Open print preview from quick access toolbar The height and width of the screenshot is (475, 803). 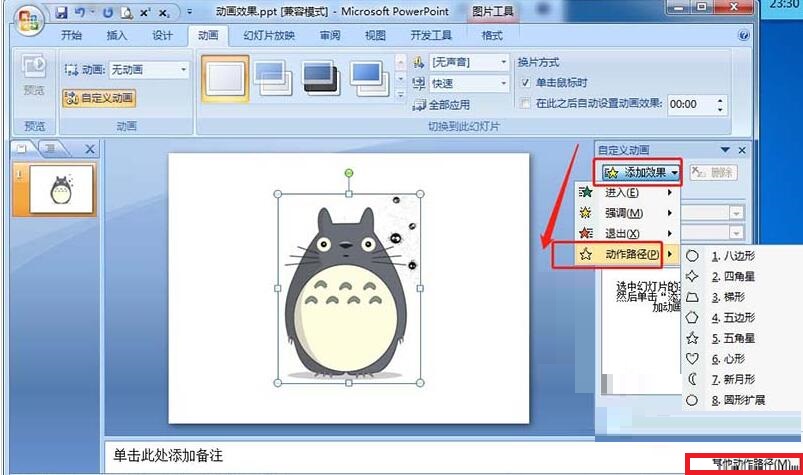pos(126,13)
